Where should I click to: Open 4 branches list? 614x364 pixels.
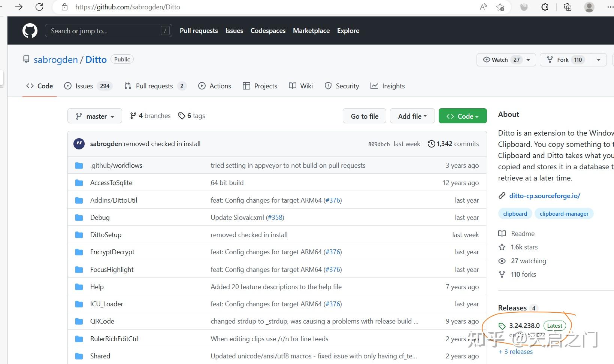(150, 116)
